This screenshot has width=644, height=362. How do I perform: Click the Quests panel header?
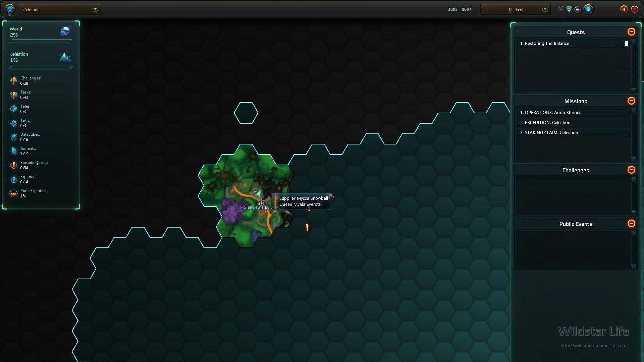[x=576, y=32]
